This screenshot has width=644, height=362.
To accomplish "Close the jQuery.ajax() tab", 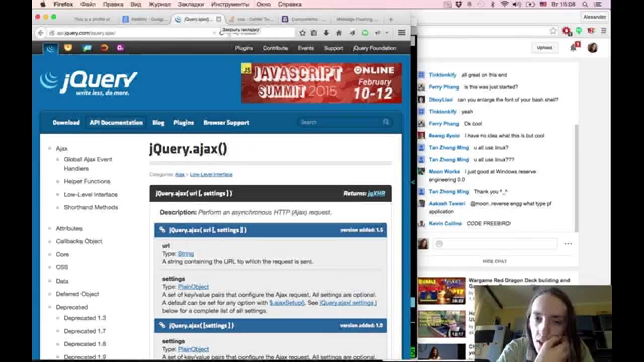I will (218, 19).
